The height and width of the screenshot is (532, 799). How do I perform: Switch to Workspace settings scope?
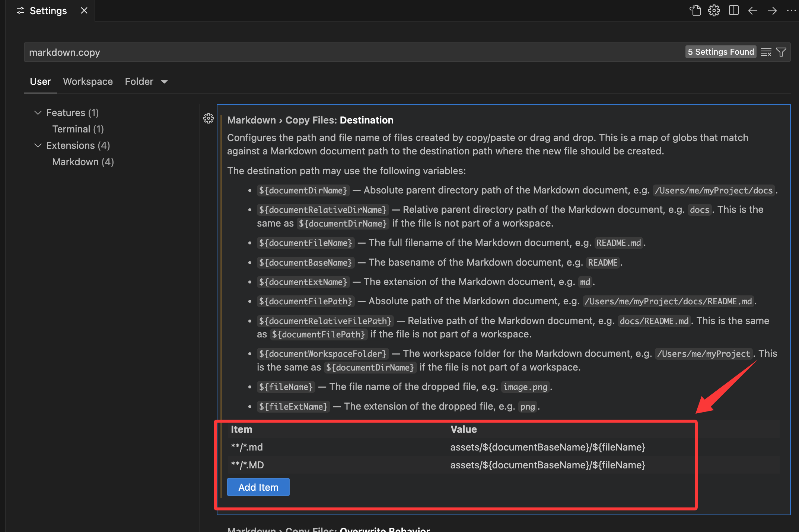tap(88, 81)
